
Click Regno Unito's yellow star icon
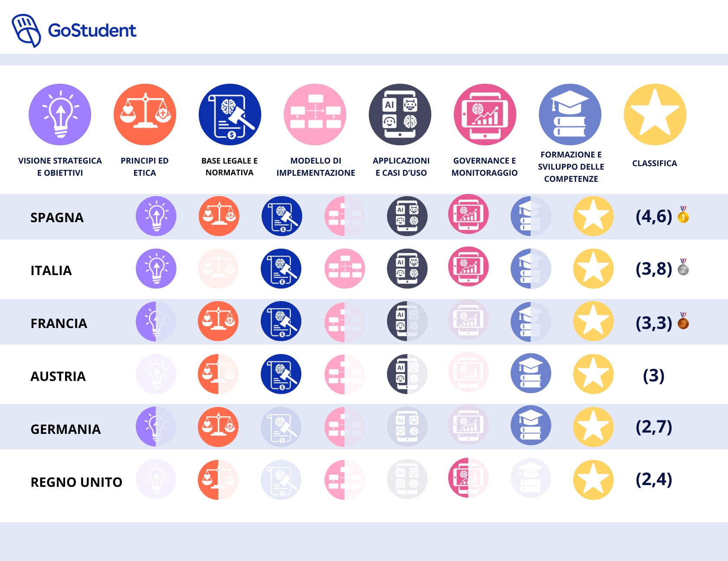point(594,480)
